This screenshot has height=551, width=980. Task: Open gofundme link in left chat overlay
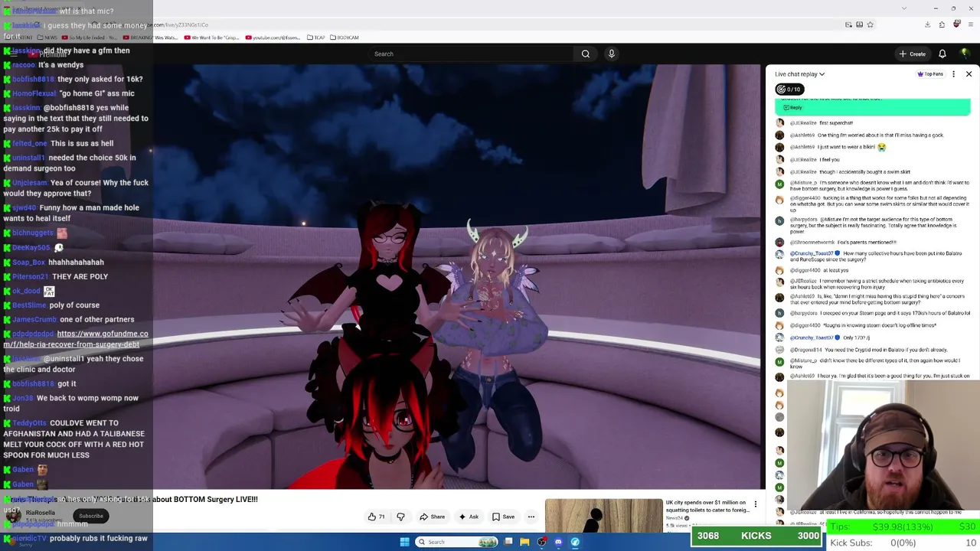coord(76,339)
